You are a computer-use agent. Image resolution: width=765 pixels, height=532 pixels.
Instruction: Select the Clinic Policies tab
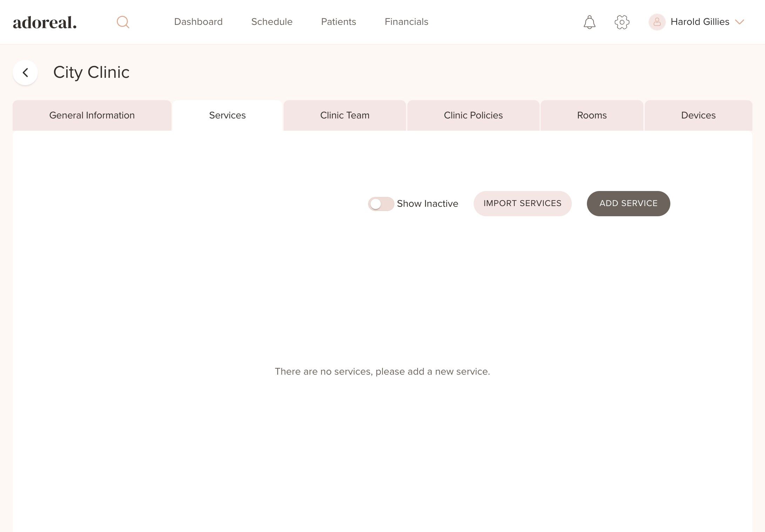[x=473, y=115]
